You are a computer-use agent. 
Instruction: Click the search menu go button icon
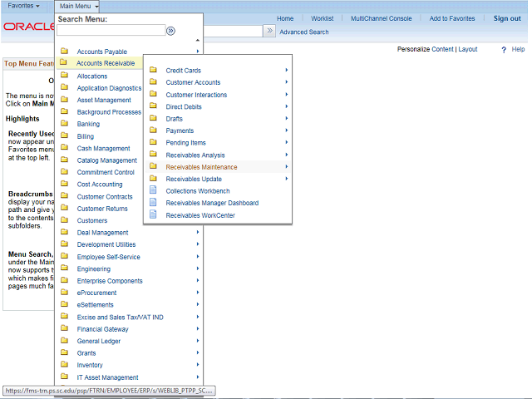click(170, 31)
